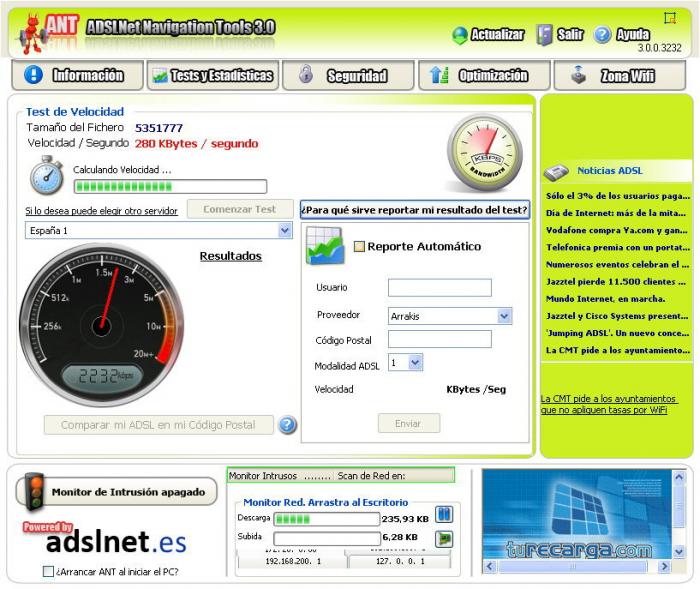This screenshot has width=700, height=589.
Task: Click banner vertical scrollbar down arrow
Action: coord(679,552)
